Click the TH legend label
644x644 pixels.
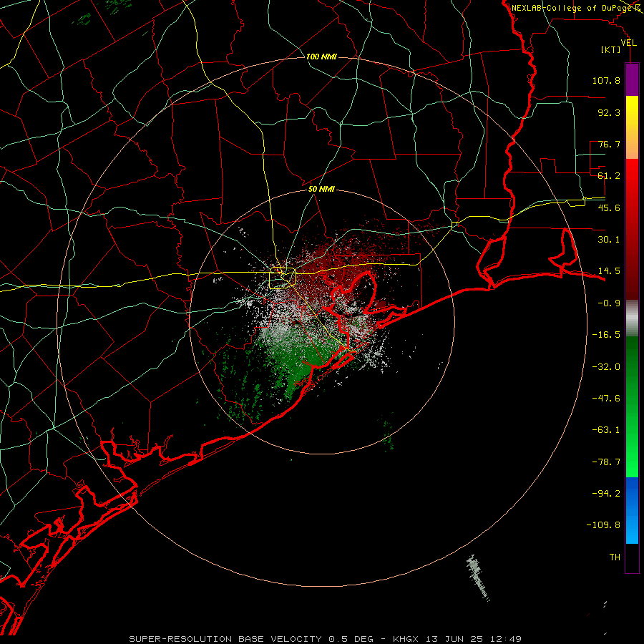click(x=615, y=557)
